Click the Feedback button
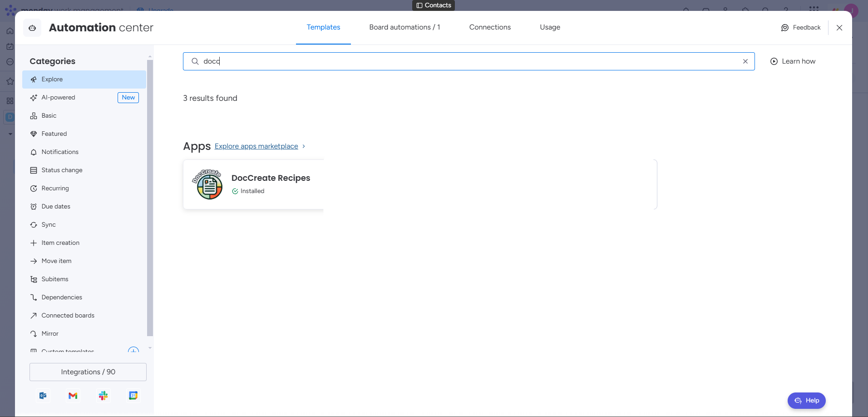The image size is (868, 417). pos(801,28)
